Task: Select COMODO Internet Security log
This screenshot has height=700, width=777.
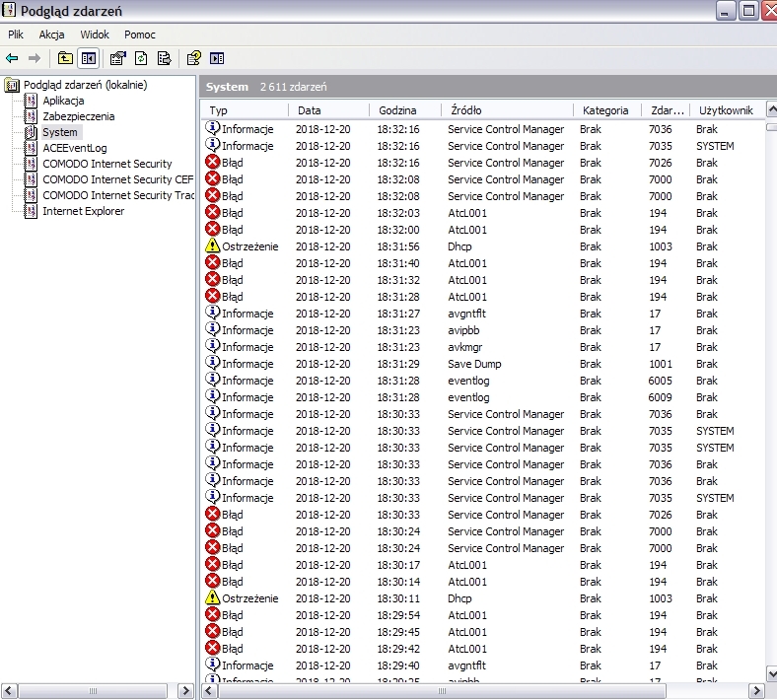Action: (x=107, y=164)
